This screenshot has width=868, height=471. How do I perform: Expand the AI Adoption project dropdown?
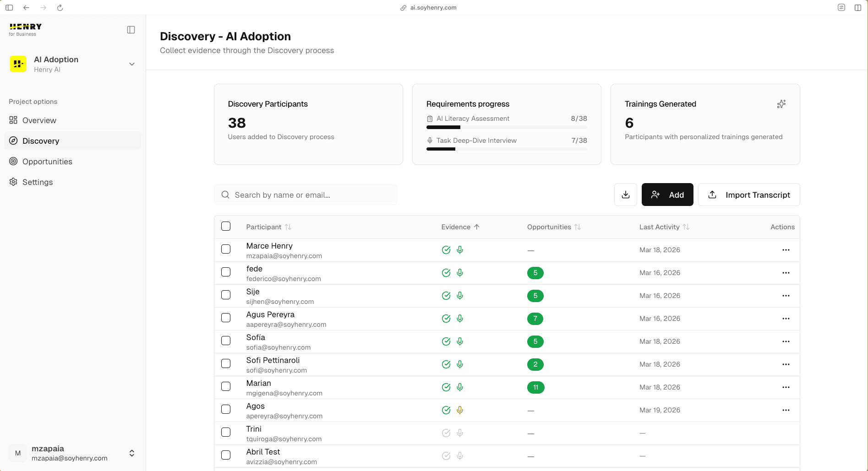click(132, 64)
